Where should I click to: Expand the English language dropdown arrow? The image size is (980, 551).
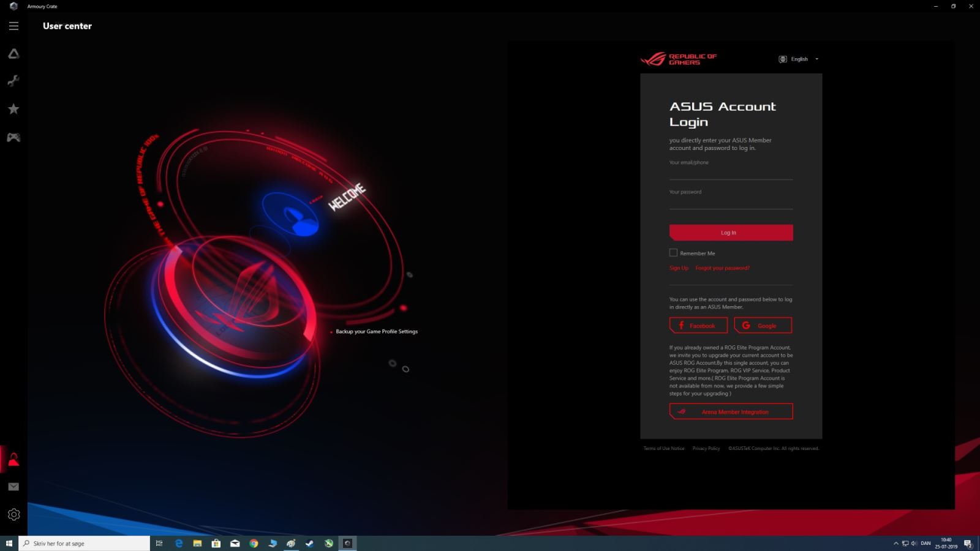tap(816, 59)
